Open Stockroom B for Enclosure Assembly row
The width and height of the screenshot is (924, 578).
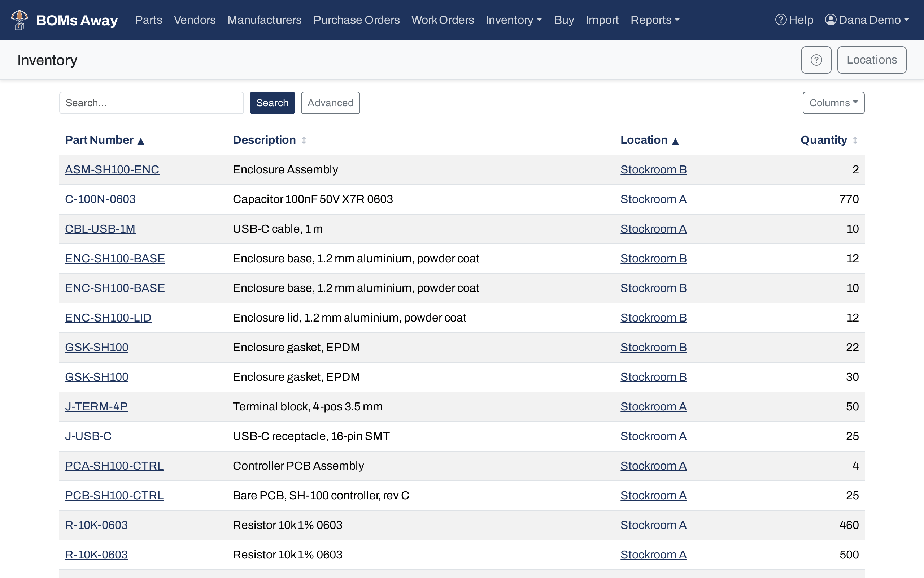point(653,169)
